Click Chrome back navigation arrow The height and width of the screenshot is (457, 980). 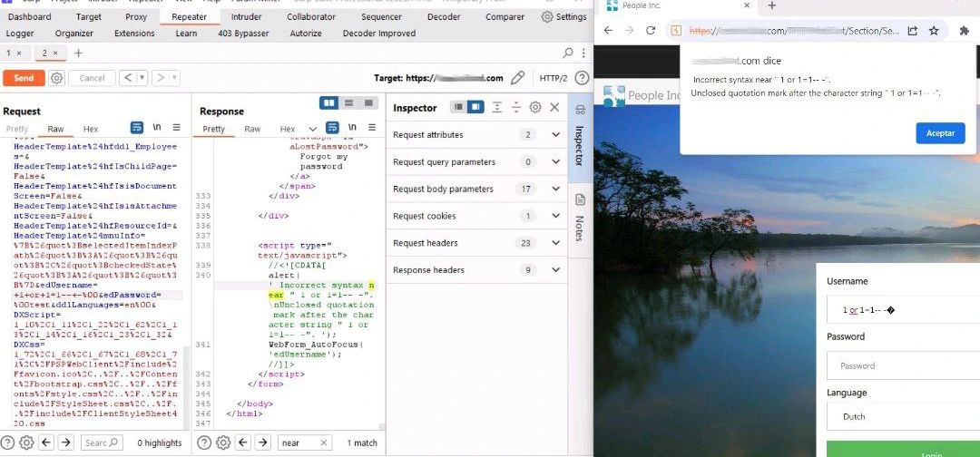pyautogui.click(x=608, y=31)
